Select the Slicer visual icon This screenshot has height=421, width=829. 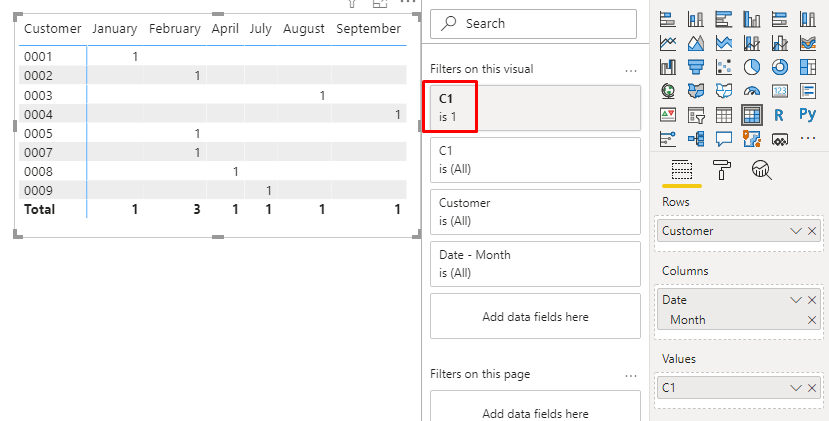[696, 115]
